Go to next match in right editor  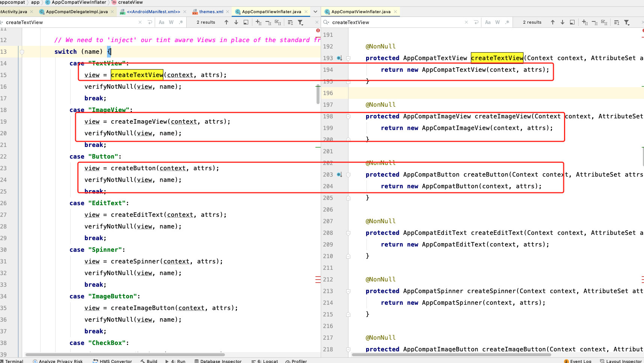[x=563, y=22]
